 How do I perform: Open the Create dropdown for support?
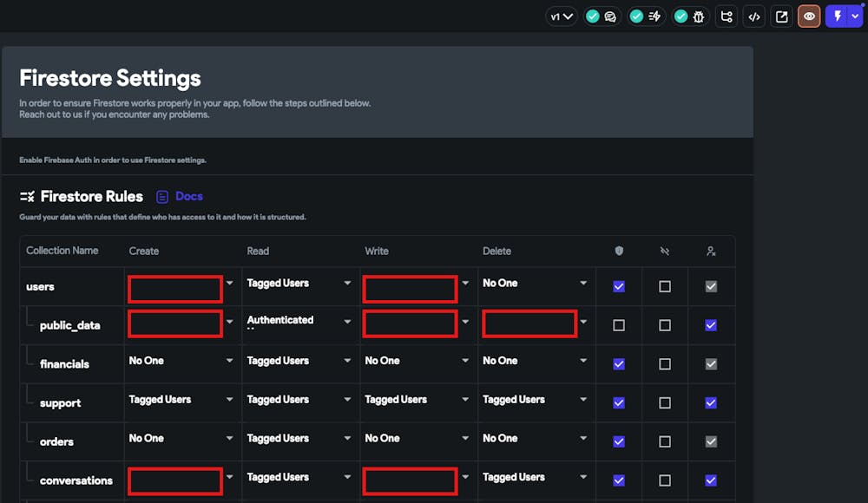(181, 400)
